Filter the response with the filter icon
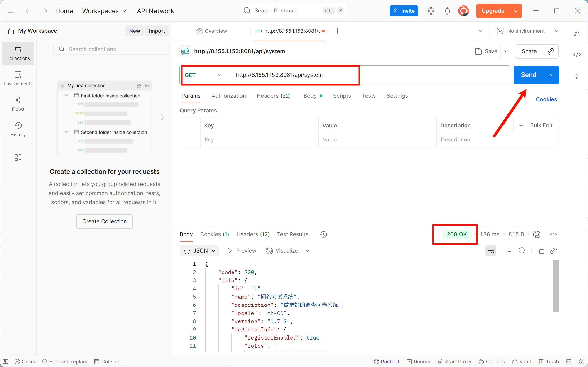 tap(510, 251)
